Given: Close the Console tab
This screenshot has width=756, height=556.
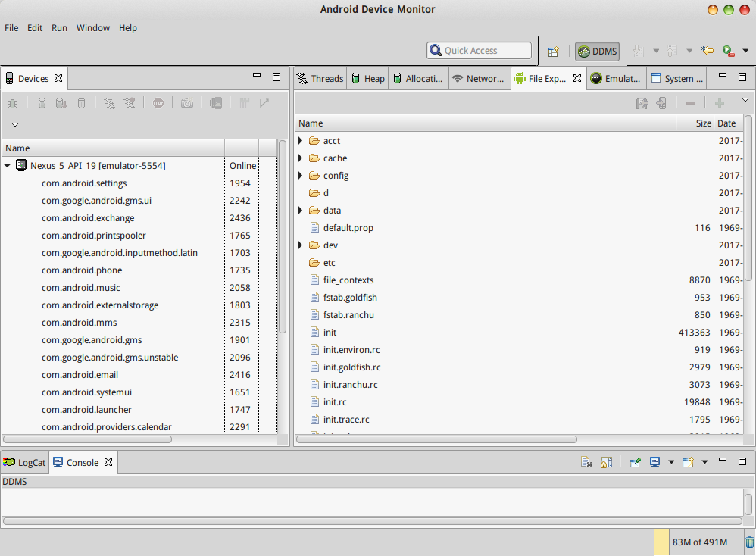Looking at the screenshot, I should tap(108, 462).
